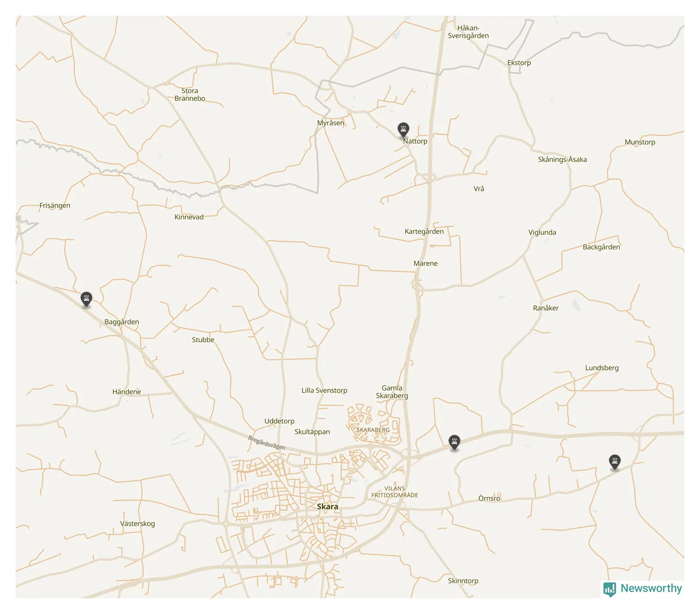Viewport: 700px width, 614px height.
Task: Open the accident marker north of Örnsro
Action: [454, 442]
